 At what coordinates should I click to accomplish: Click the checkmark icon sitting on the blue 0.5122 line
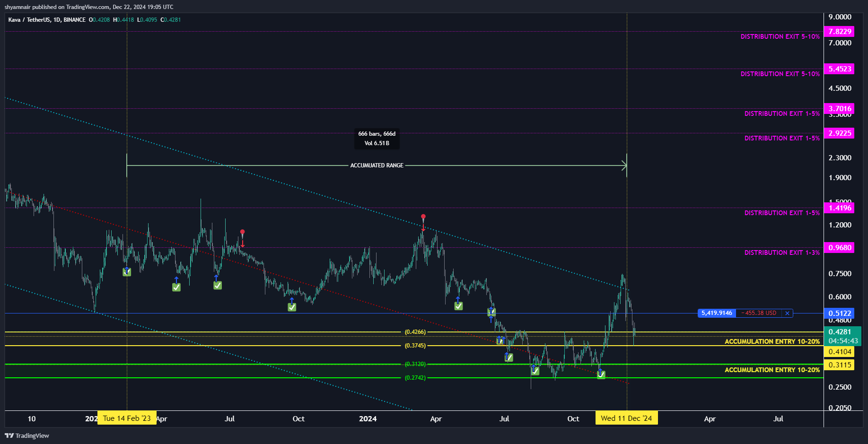pyautogui.click(x=491, y=312)
